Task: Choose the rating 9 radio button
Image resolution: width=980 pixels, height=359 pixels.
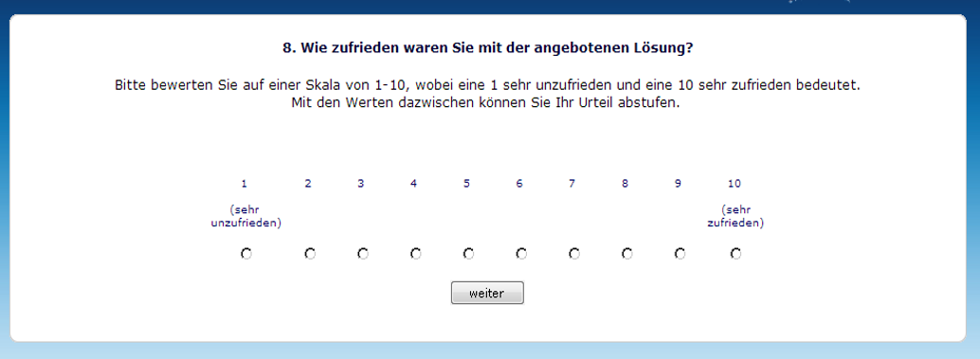Action: pos(680,254)
